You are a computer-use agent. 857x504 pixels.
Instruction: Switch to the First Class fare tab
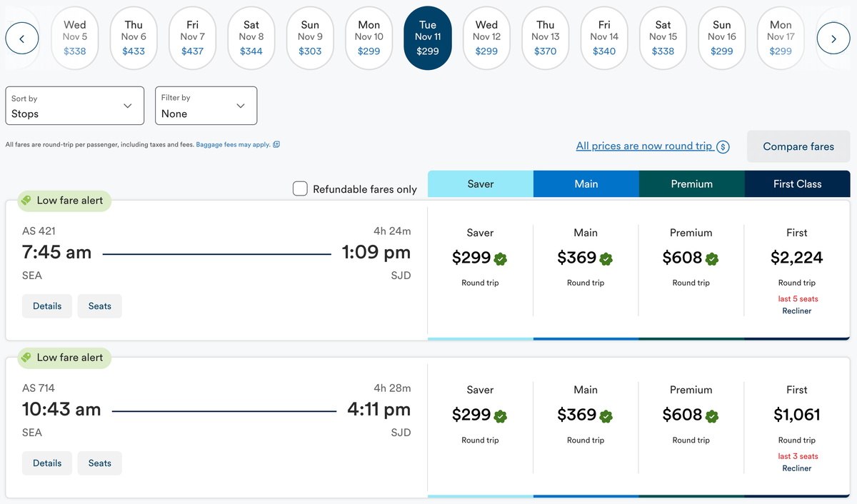click(797, 184)
